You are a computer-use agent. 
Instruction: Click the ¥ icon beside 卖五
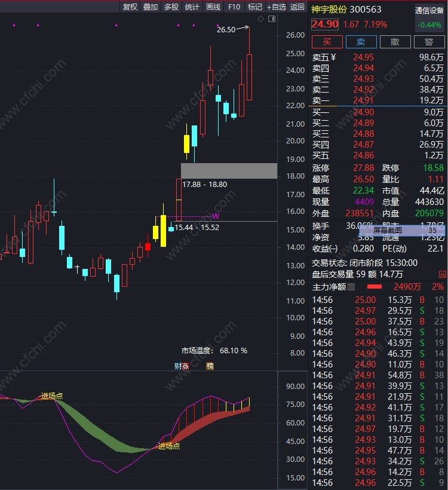point(333,57)
